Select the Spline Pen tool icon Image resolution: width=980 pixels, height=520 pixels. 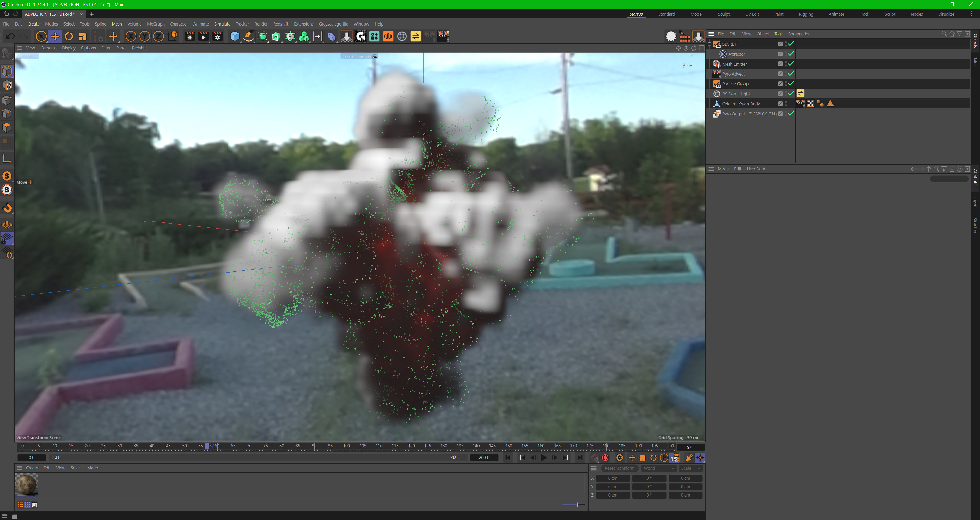(x=248, y=36)
